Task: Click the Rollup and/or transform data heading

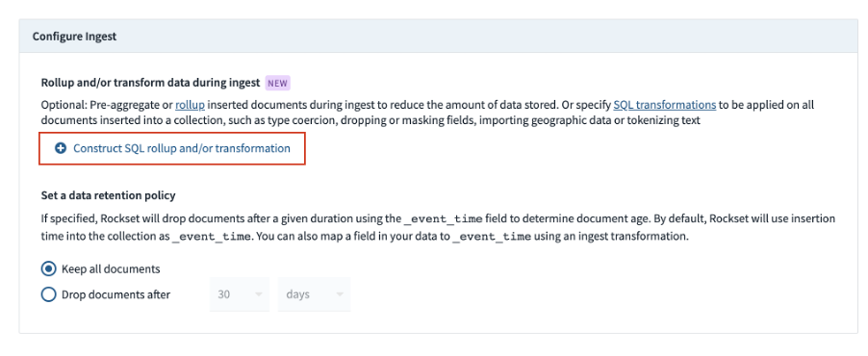Action: [x=150, y=83]
